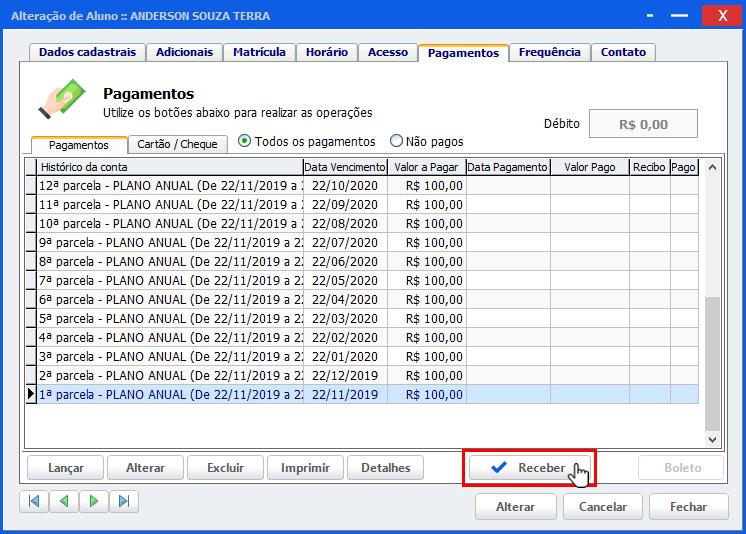Open the Adicionais tab
The width and height of the screenshot is (746, 534).
pos(184,52)
